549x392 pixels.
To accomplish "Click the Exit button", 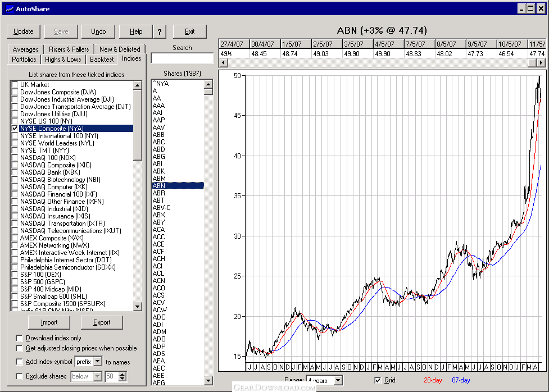I will (x=190, y=31).
